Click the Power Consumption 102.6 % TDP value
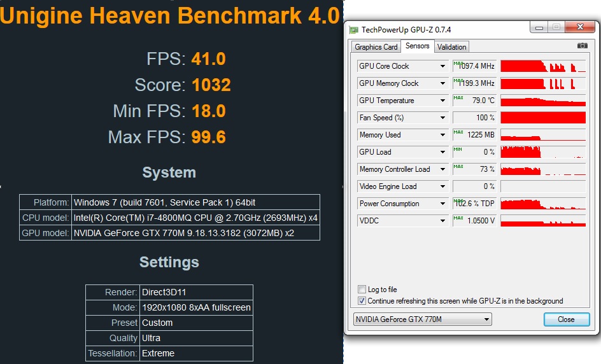 pyautogui.click(x=474, y=204)
